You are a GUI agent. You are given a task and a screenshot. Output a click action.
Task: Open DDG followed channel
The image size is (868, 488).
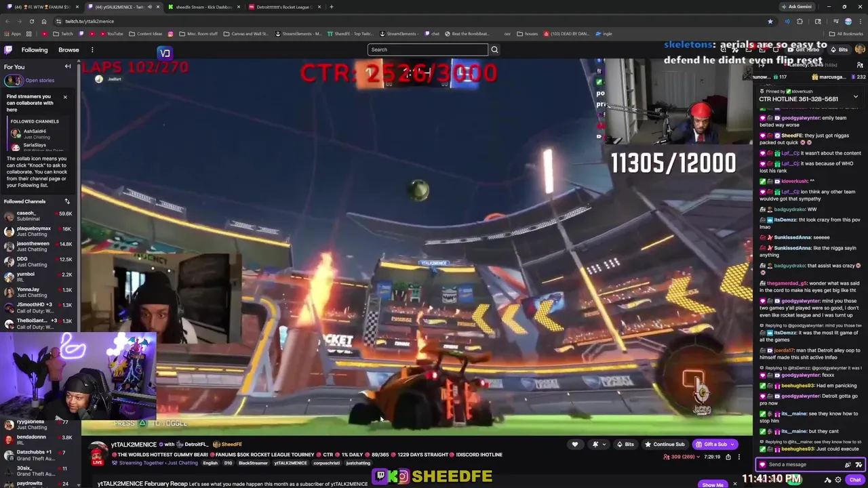pos(38,262)
